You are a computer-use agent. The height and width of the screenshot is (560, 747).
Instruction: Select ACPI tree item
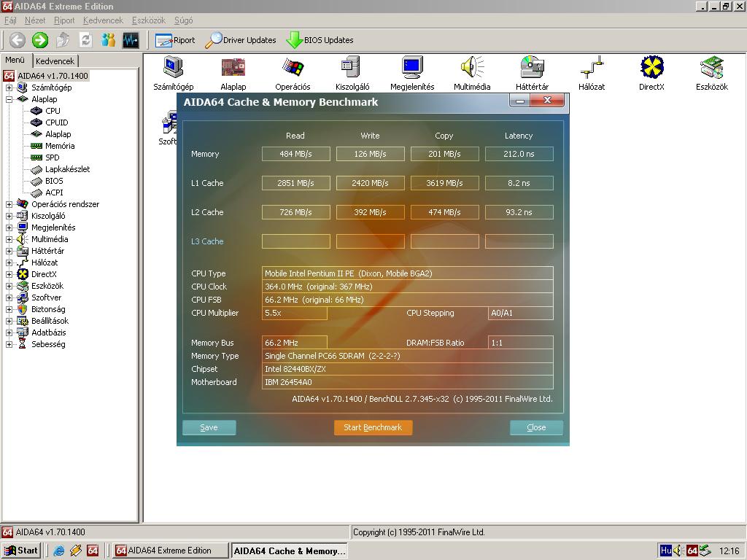(x=54, y=192)
